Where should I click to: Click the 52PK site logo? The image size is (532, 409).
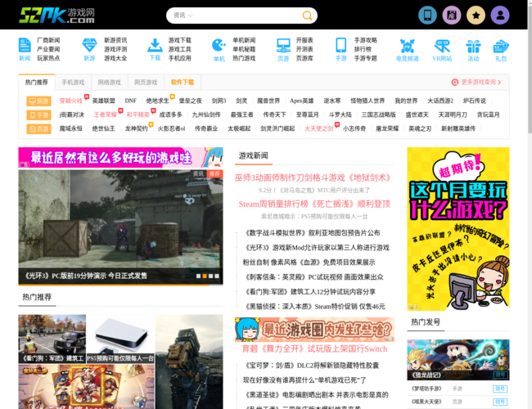coord(56,16)
